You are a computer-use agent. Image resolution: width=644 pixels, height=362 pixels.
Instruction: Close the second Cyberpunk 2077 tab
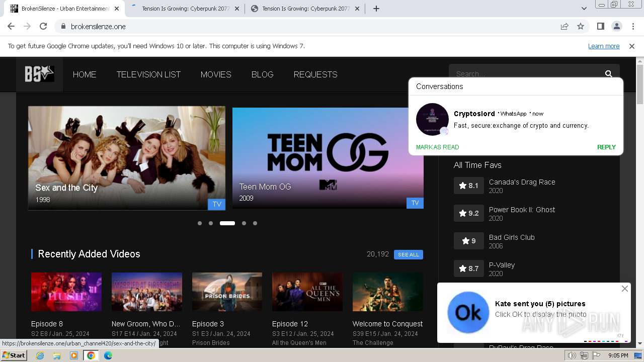236,9
